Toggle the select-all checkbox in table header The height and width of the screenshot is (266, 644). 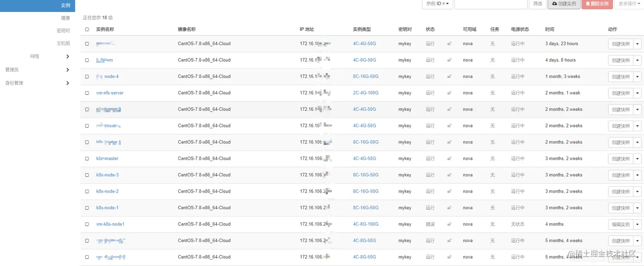[87, 29]
